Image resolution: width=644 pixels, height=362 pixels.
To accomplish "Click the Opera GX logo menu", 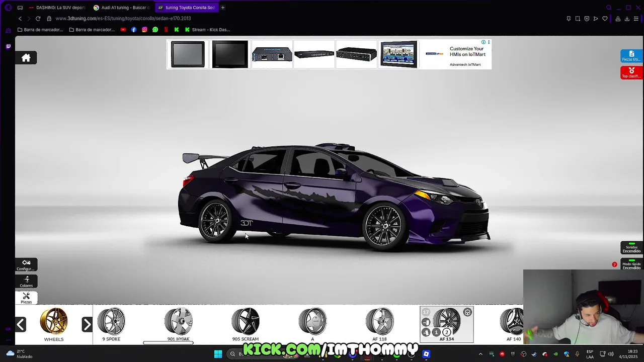I will (8, 8).
